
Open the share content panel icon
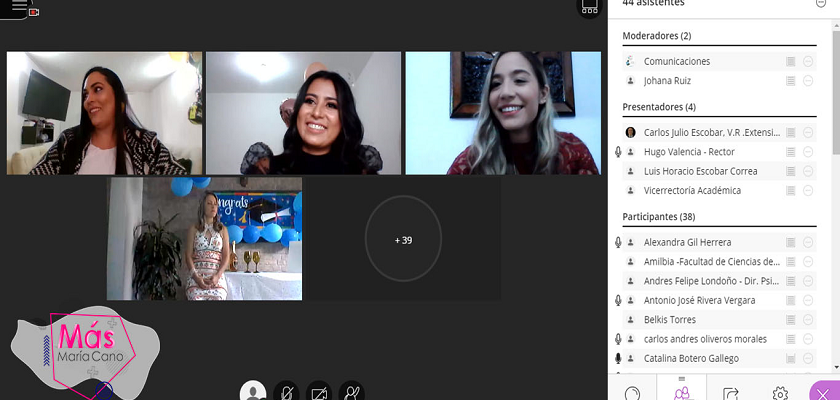[731, 392]
